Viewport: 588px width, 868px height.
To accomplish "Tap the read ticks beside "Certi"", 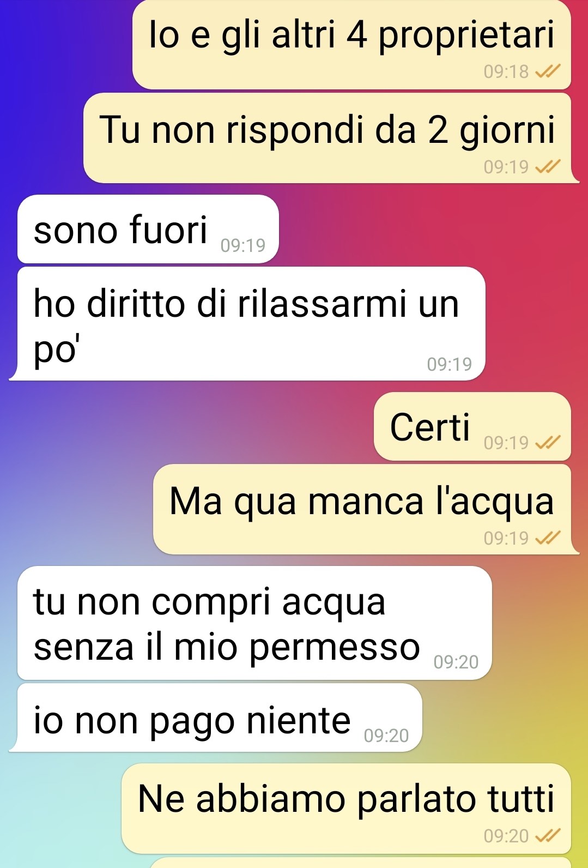I will click(x=548, y=442).
